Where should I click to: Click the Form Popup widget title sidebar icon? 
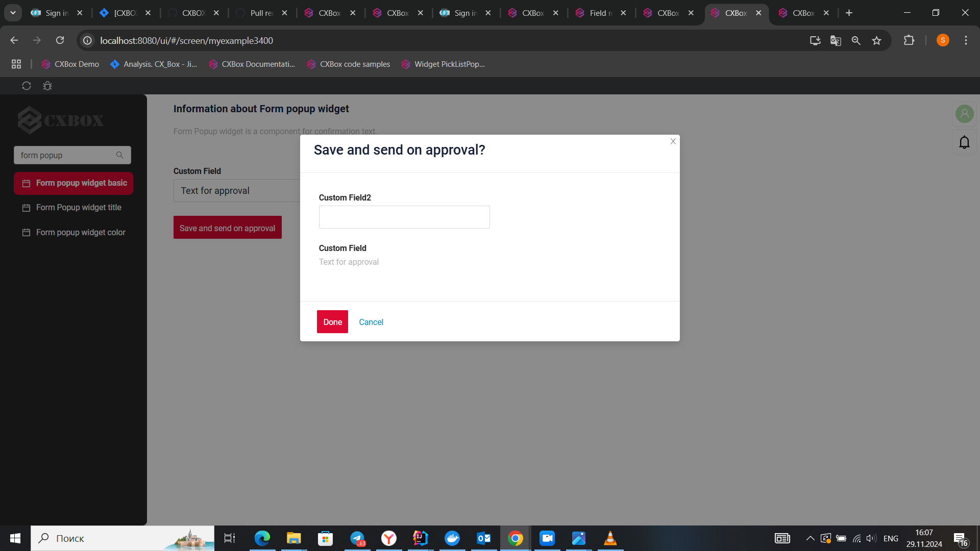26,207
